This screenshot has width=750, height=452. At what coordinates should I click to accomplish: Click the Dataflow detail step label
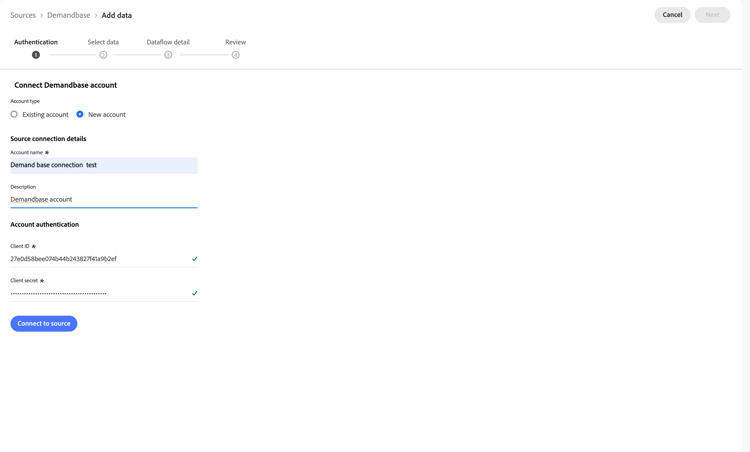[x=168, y=42]
